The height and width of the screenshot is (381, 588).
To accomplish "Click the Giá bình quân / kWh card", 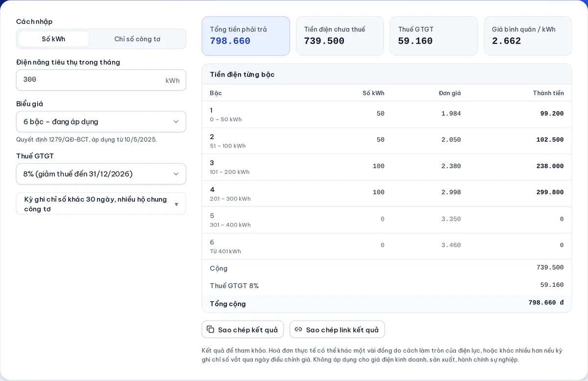I will click(x=528, y=36).
